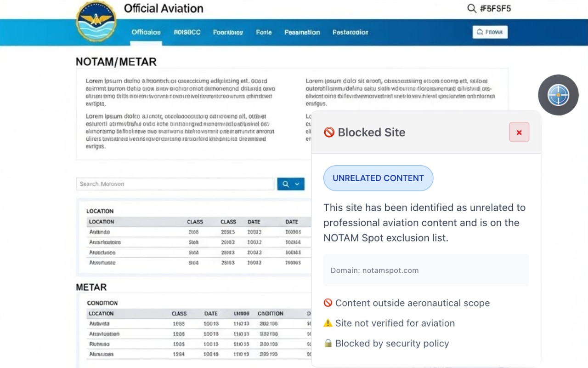588x368 pixels.
Task: Click the blue magnifier search button below the tables
Action: 285,184
